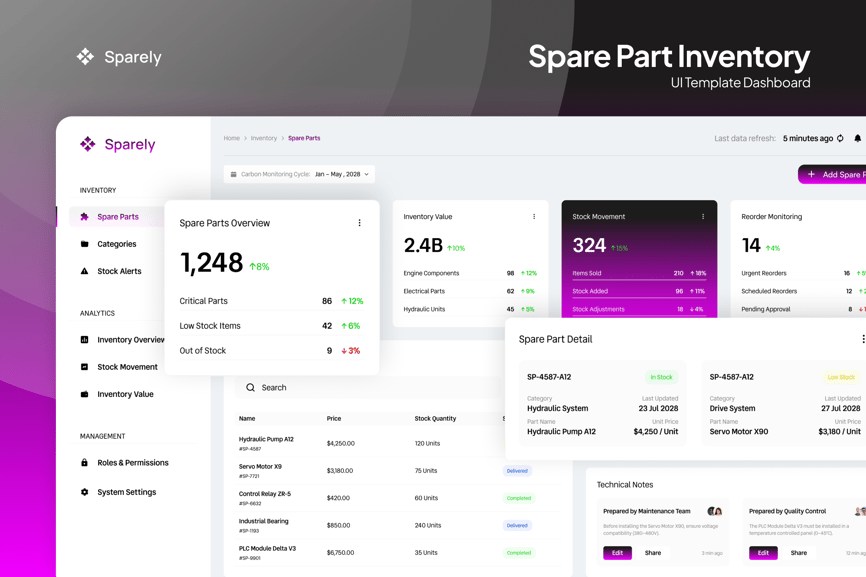Click the Categories folder icon in sidebar
Viewport: 866px width, 577px height.
[84, 244]
